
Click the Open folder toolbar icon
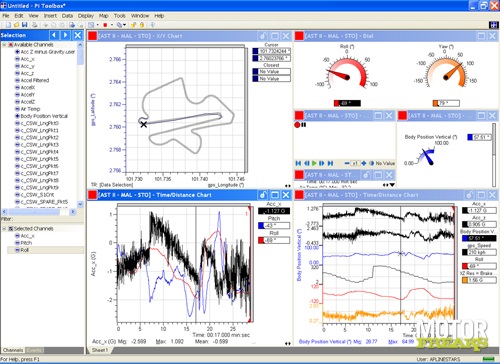click(16, 25)
